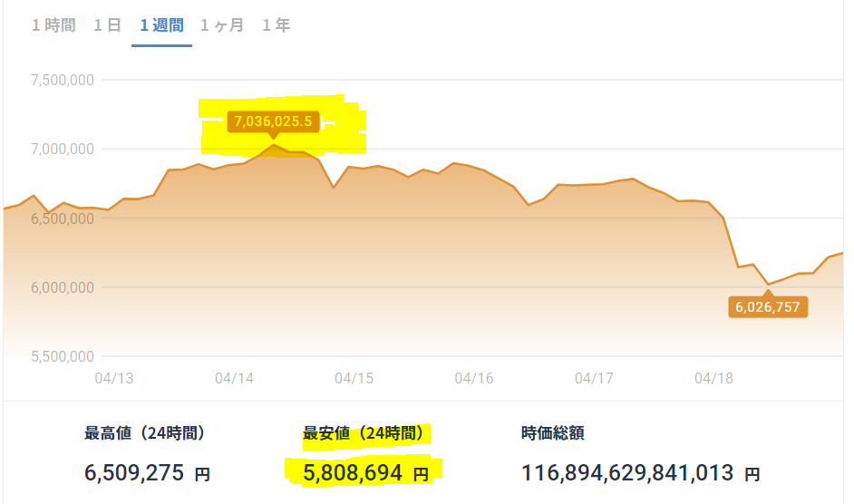The image size is (854, 504).
Task: Click the 時価総額 heading
Action: pyautogui.click(x=553, y=433)
